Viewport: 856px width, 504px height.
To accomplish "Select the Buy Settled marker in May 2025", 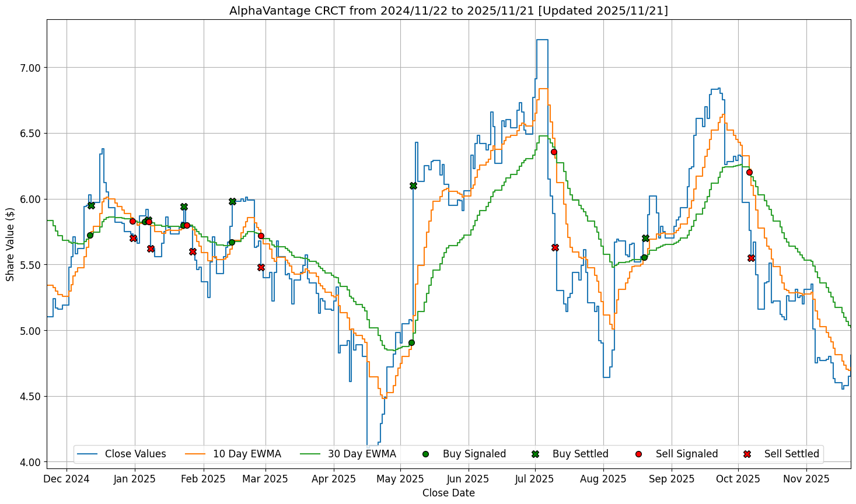I will click(x=413, y=185).
